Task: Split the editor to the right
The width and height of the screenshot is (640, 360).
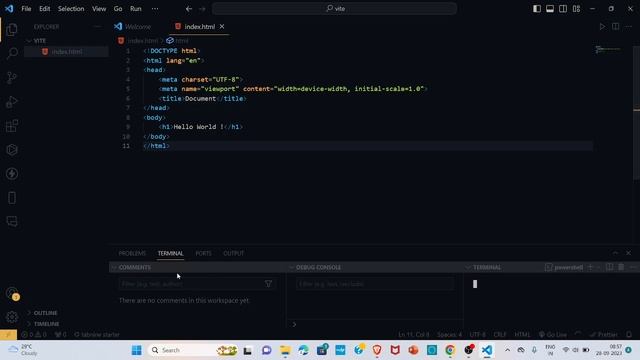Action: (616, 27)
